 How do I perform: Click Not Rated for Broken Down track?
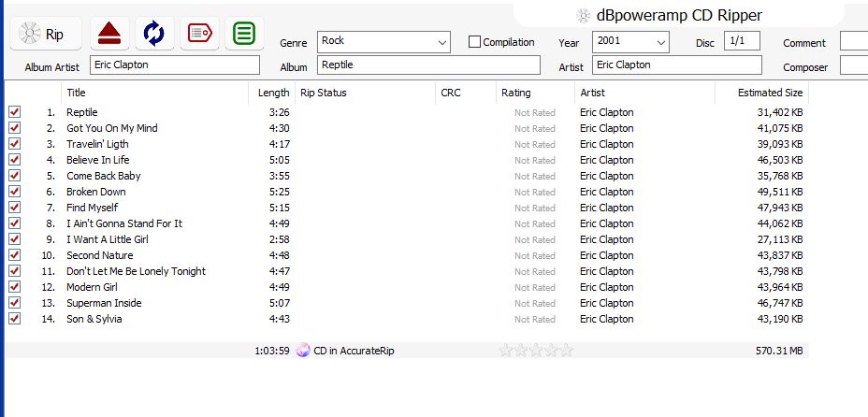[x=534, y=192]
